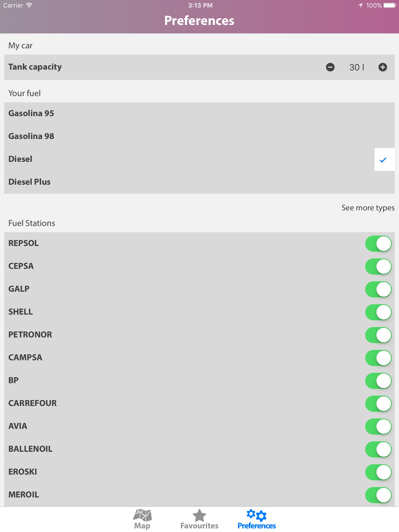Expand fuel list via See more types

click(x=368, y=208)
